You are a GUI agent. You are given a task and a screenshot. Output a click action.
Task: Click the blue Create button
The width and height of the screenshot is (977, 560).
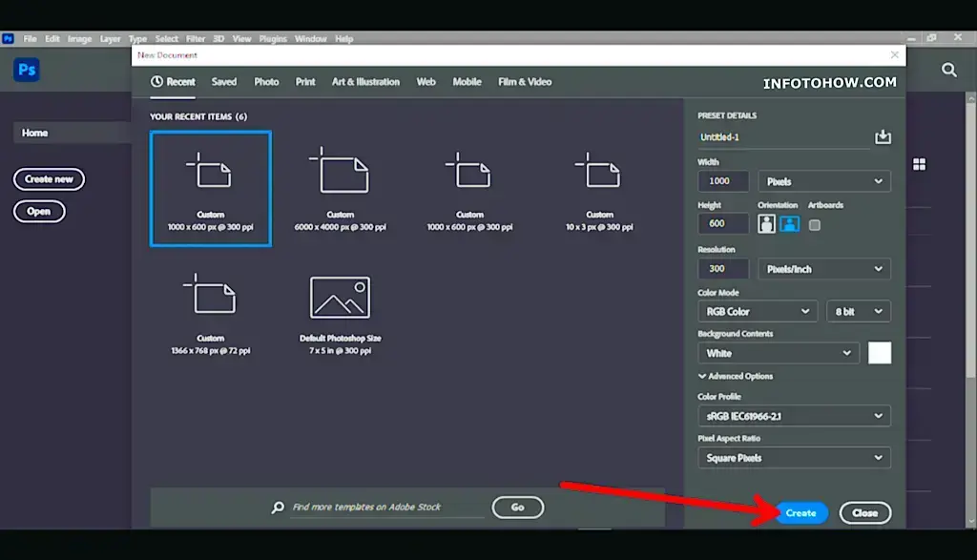pos(800,513)
